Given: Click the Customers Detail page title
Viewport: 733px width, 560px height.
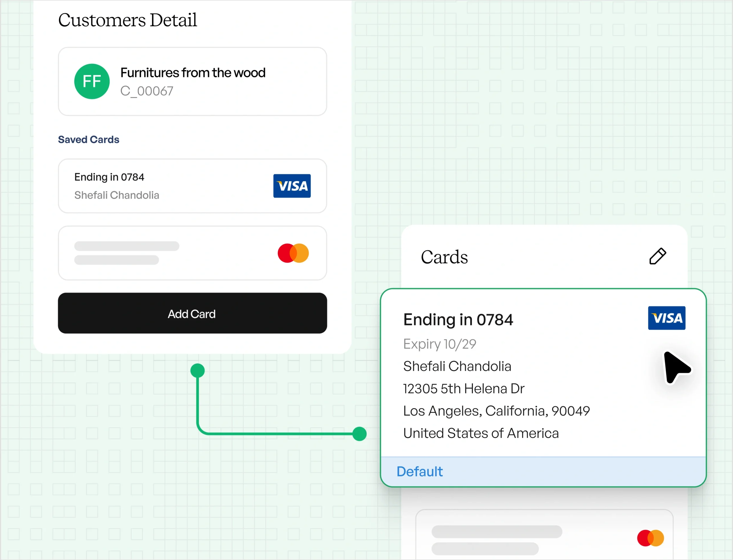Looking at the screenshot, I should (128, 20).
